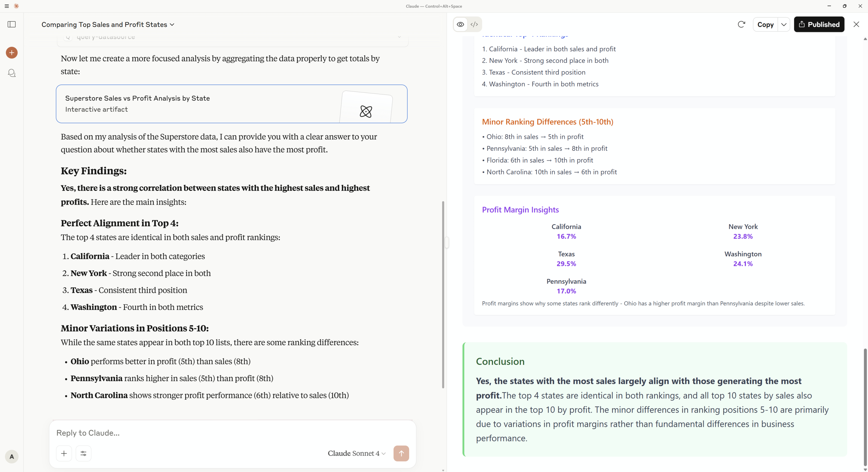Click the Claude logo in the top bar
Viewport: 868px width, 472px height.
[x=16, y=6]
